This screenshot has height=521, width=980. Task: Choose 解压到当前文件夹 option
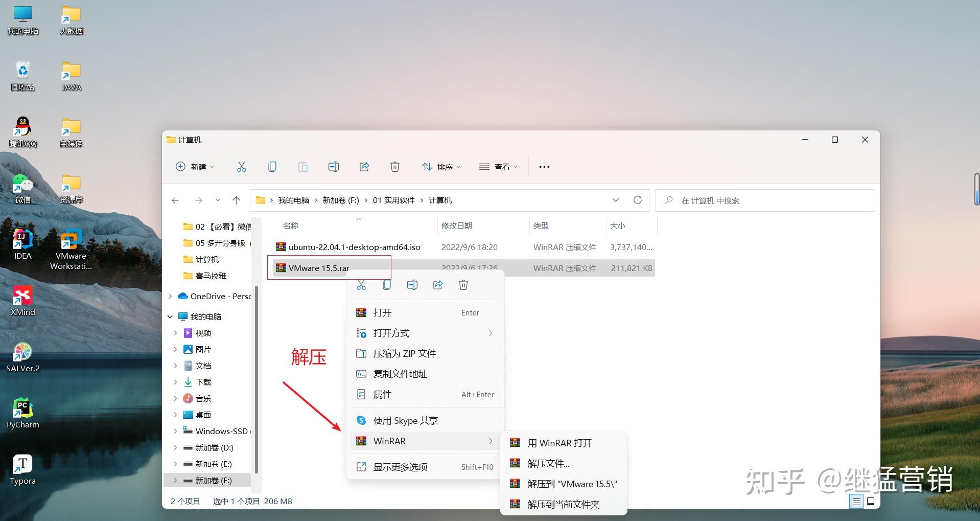click(564, 504)
